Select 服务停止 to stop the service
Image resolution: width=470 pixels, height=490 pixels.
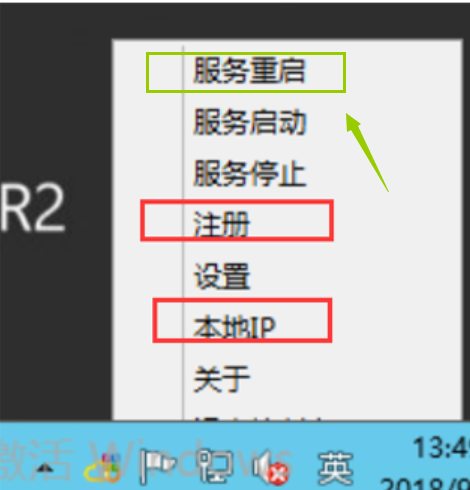[x=249, y=173]
